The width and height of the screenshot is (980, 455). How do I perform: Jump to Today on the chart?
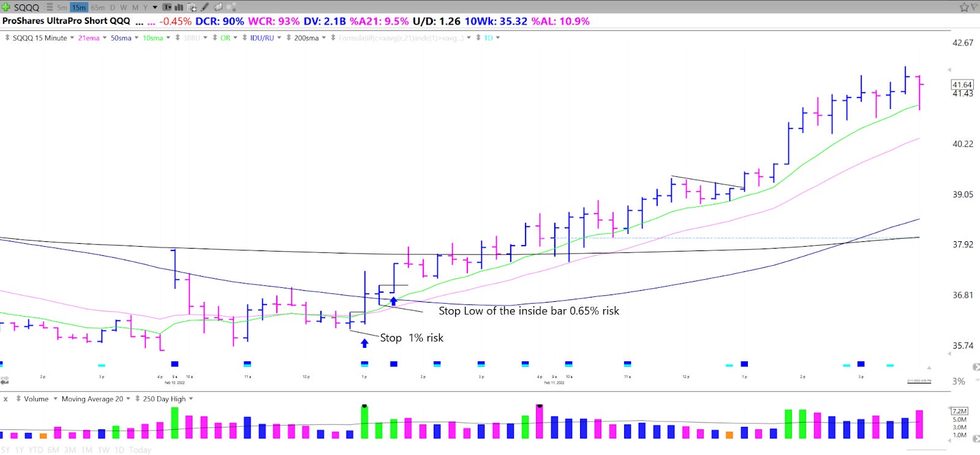pyautogui.click(x=140, y=449)
